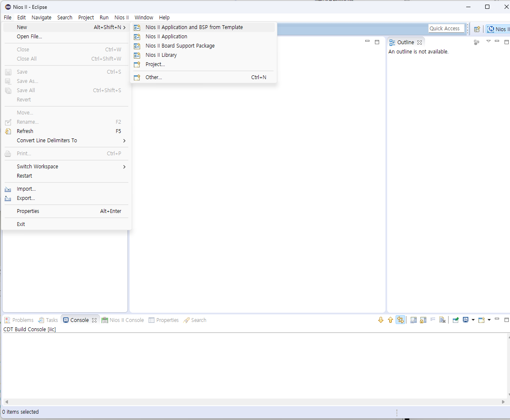Expand the New submenu arrow
Screen dimensions: 510x420
124,27
